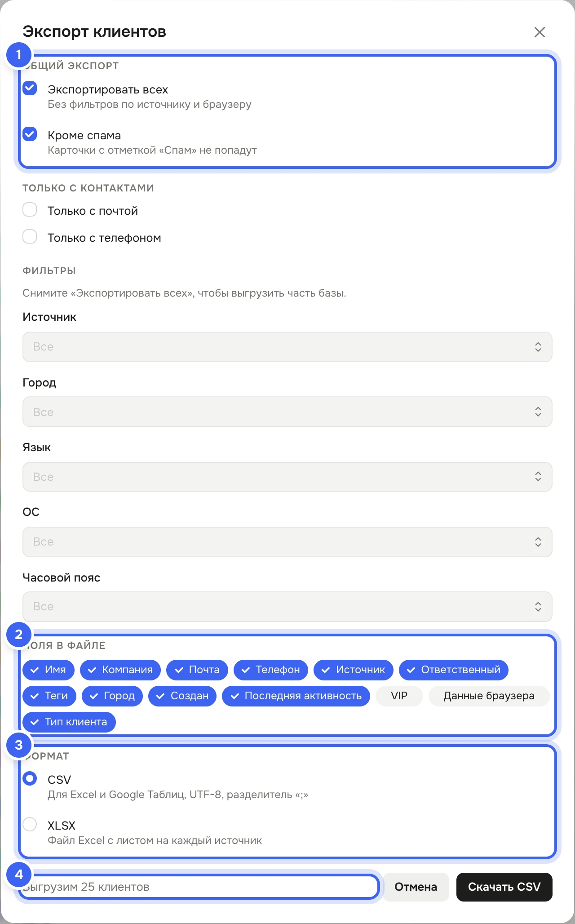This screenshot has width=575, height=924.
Task: Deselect the Имя field chip
Action: [48, 670]
